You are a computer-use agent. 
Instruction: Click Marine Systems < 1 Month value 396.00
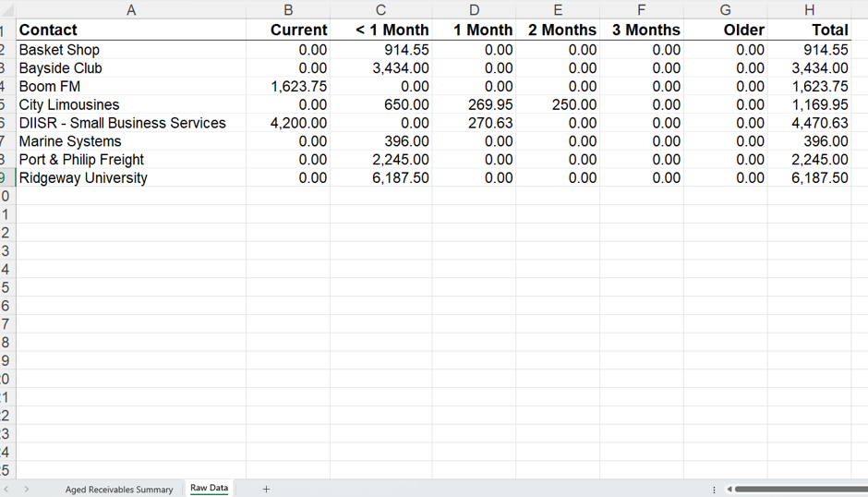pos(380,141)
